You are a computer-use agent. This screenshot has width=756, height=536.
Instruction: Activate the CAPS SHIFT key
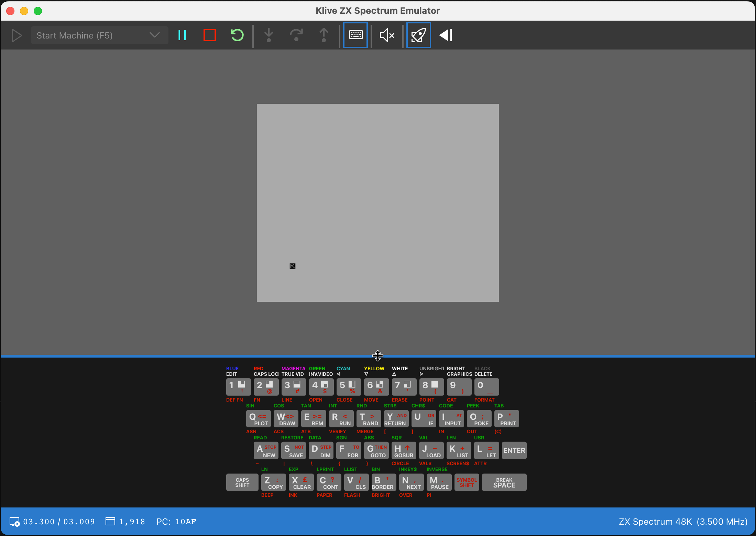coord(242,482)
